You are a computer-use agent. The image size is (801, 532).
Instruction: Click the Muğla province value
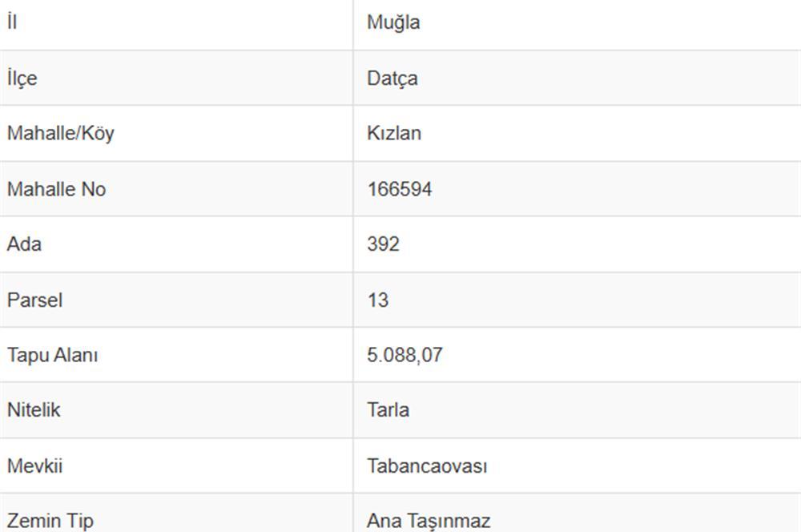[x=393, y=23]
